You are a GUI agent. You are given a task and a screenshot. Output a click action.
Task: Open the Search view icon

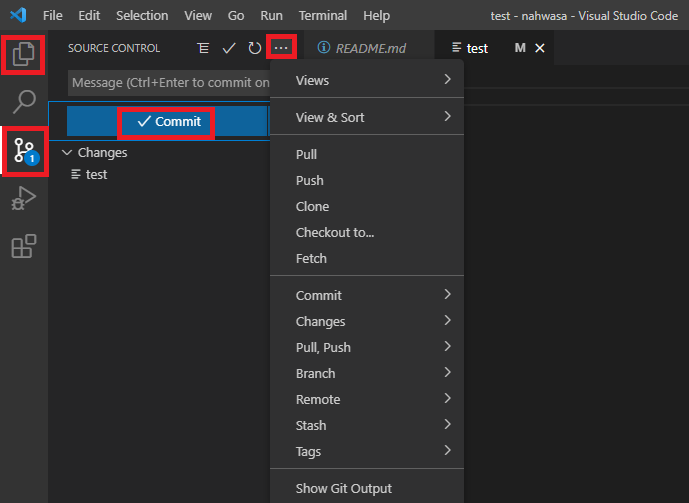click(x=24, y=102)
